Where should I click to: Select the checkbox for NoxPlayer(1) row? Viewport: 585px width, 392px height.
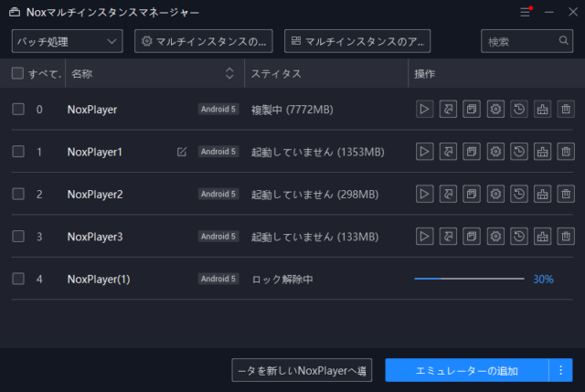(18, 279)
